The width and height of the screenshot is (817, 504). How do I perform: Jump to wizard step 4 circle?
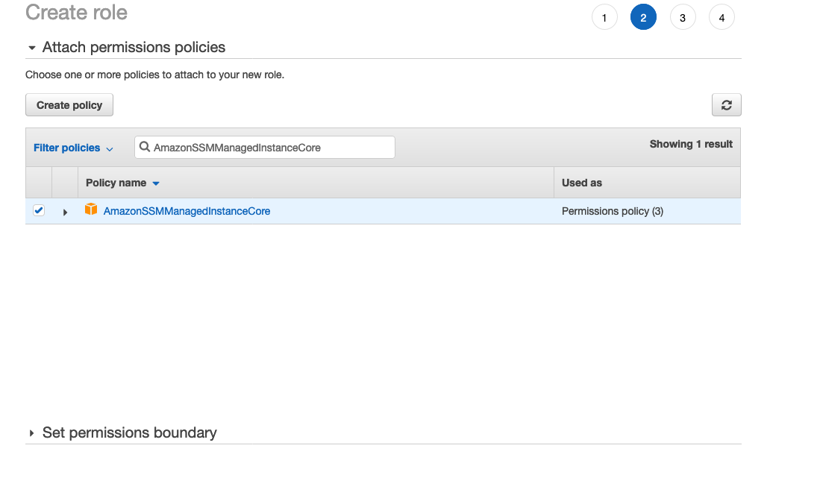(x=721, y=18)
